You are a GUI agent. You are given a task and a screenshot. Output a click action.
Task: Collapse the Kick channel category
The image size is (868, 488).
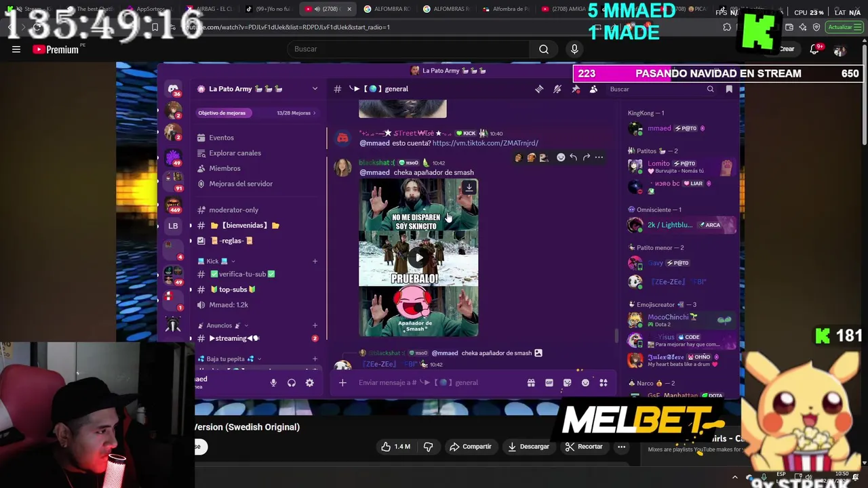pos(217,261)
